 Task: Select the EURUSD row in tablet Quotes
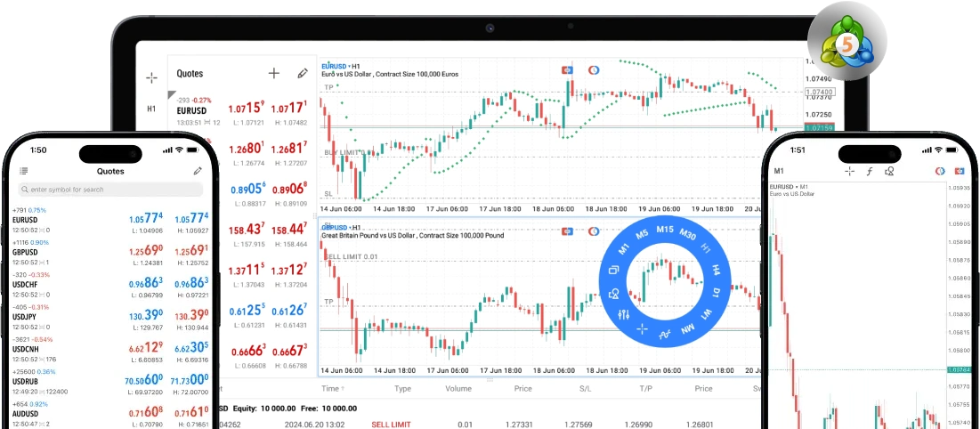(x=241, y=111)
